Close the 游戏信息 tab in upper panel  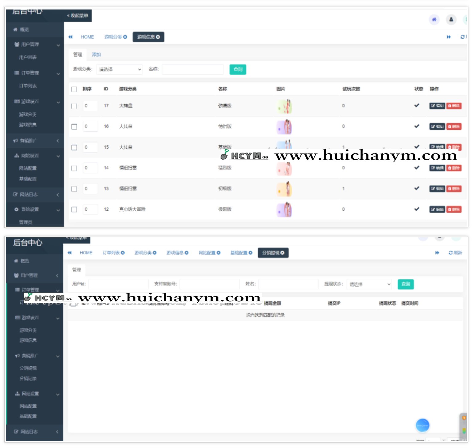click(158, 37)
